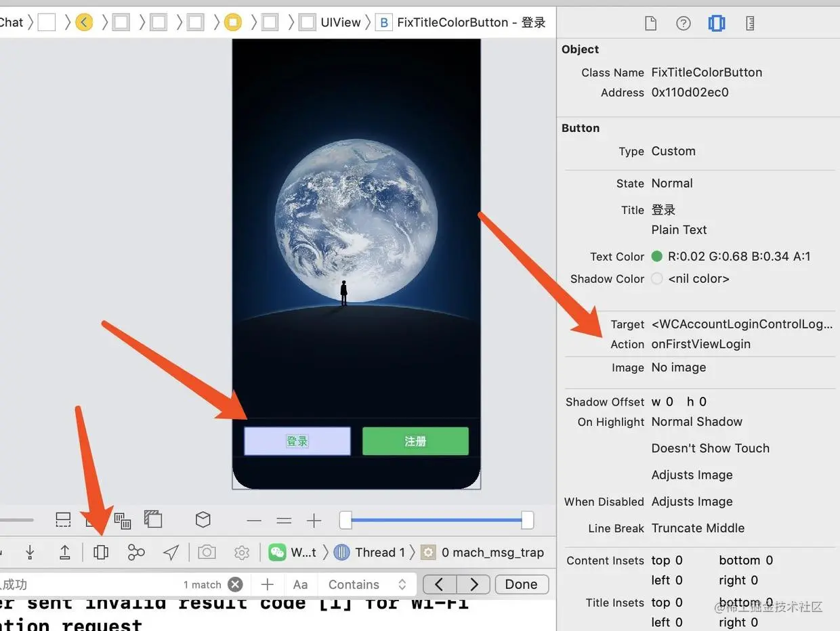Image resolution: width=840 pixels, height=631 pixels.
Task: Click plus icon in the find bar
Action: tap(268, 584)
